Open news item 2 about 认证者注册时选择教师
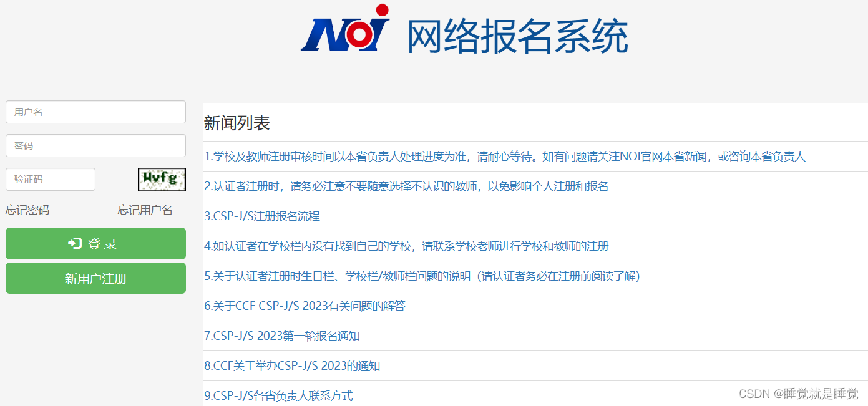 [406, 186]
